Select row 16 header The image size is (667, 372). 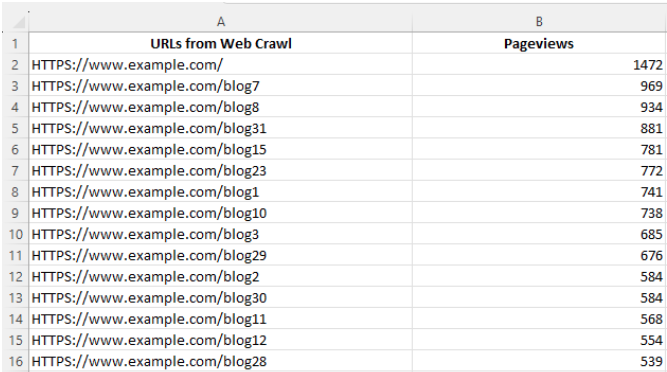(15, 361)
